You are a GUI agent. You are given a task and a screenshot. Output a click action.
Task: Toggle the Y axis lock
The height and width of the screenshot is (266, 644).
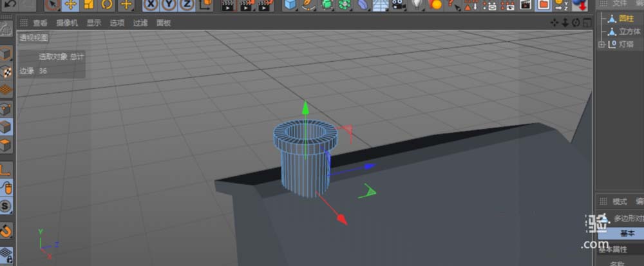169,5
